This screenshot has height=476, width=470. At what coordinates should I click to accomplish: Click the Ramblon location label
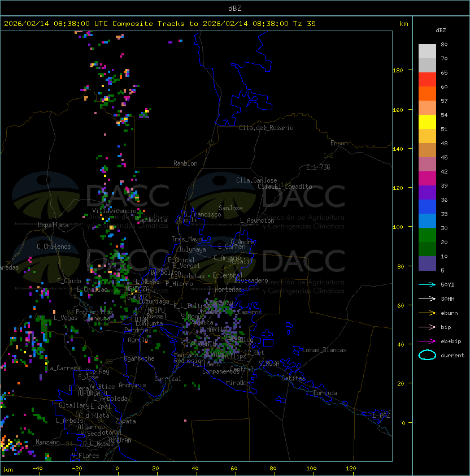185,163
